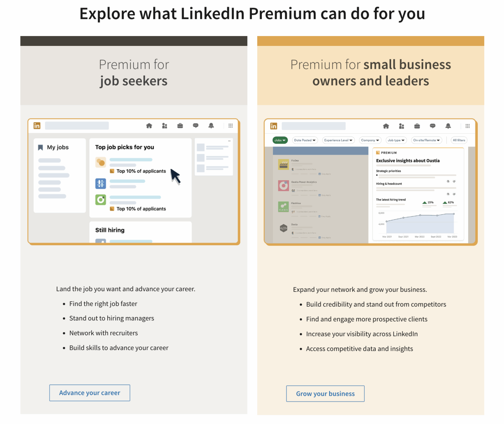Open the Messaging chat bubble icon
This screenshot has width=504, height=424.
[x=196, y=126]
